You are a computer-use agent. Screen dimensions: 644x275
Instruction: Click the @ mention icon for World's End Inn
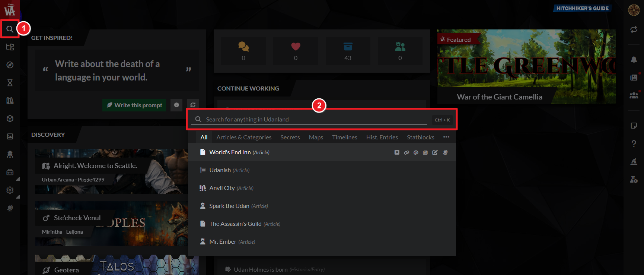pos(416,152)
